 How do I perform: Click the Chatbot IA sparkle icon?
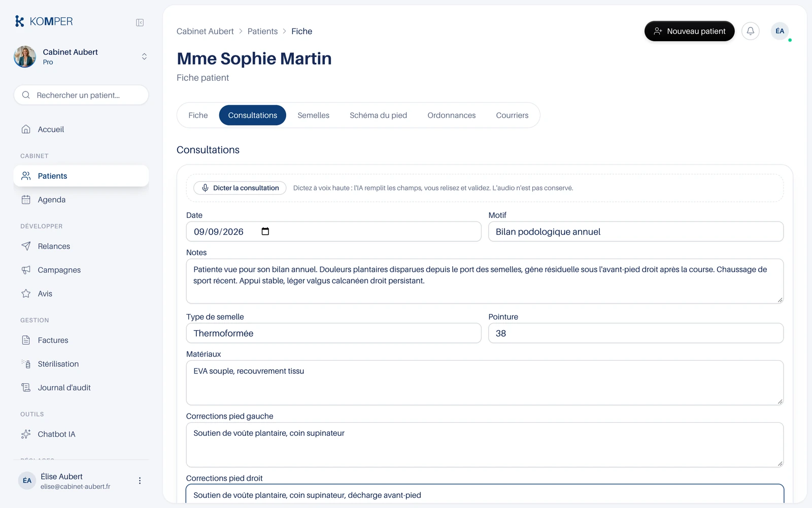click(26, 434)
